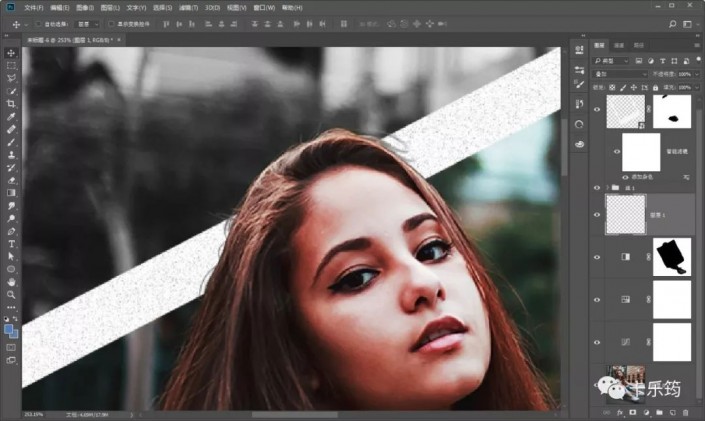
Task: Open the Image menu
Action: (85, 8)
